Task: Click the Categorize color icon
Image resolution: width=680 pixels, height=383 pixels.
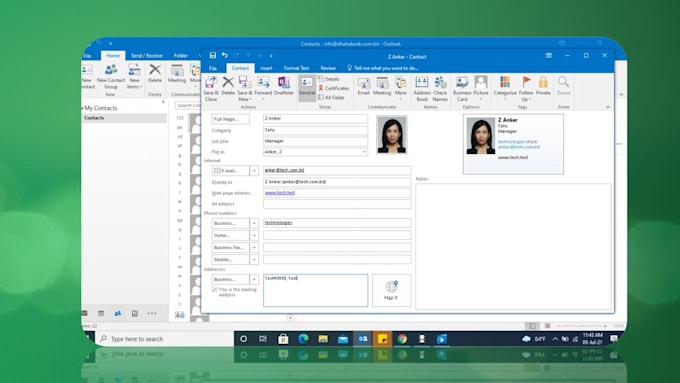Action: [x=505, y=82]
